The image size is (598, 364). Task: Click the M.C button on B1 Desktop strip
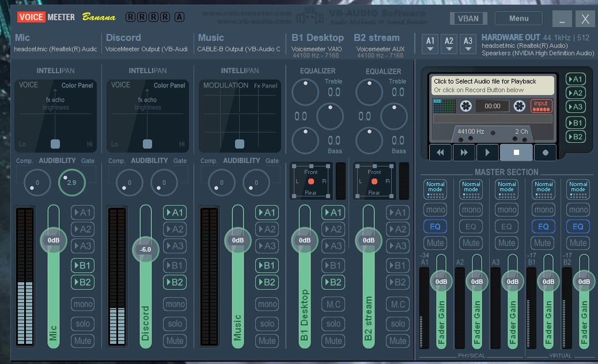(333, 304)
